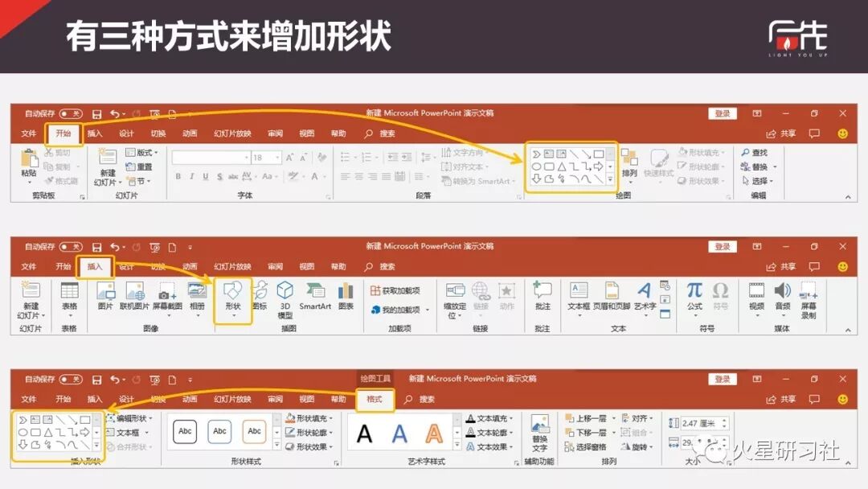
Task: Open the 节 section dropdown
Action: (x=139, y=181)
